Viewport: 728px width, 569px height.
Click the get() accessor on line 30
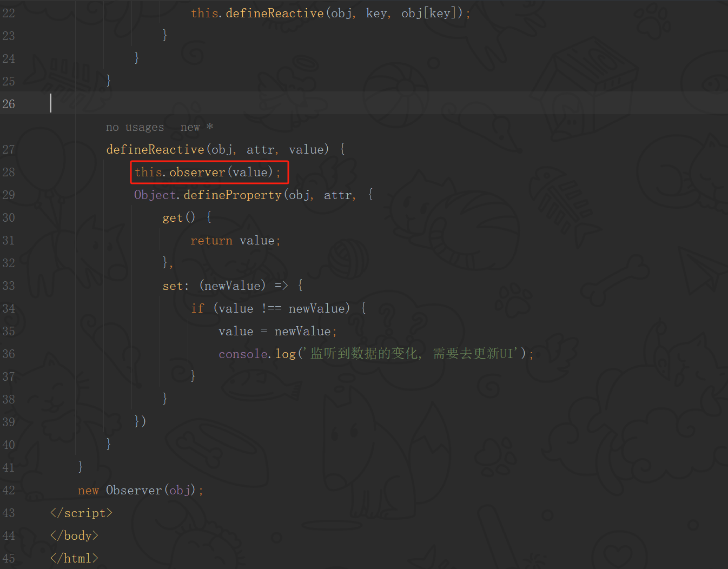(178, 217)
